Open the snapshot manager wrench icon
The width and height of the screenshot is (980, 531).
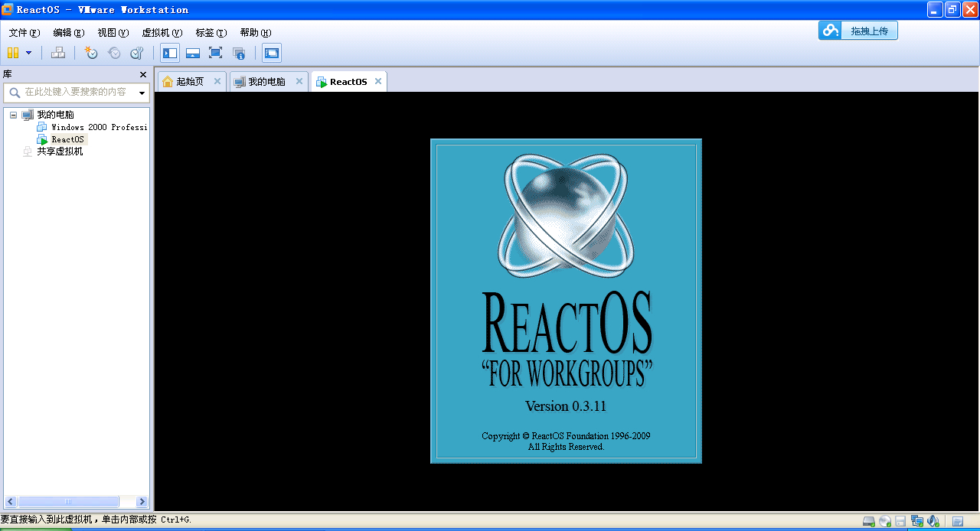(x=137, y=53)
